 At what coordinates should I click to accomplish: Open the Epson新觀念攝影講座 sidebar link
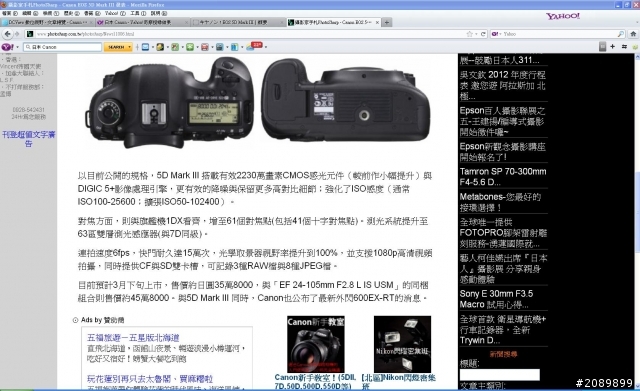[x=502, y=151]
